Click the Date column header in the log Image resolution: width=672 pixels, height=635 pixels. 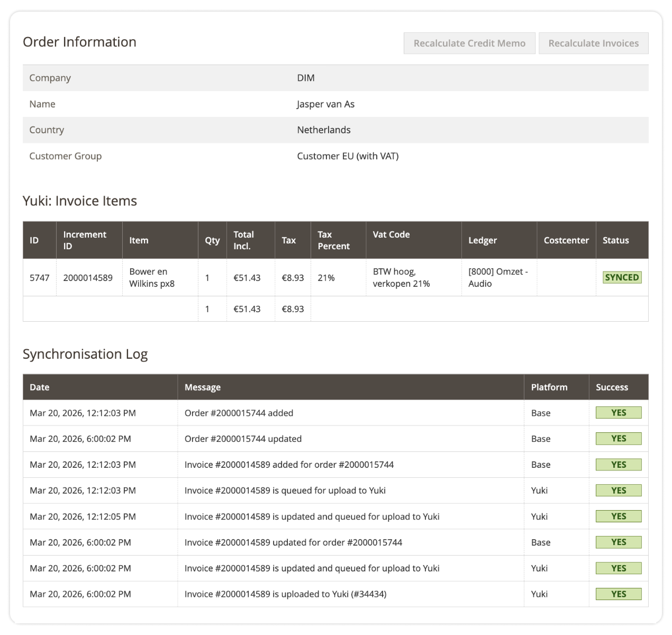40,387
